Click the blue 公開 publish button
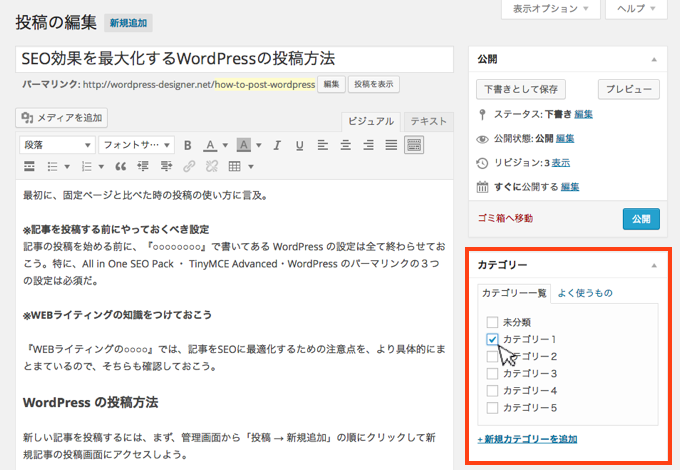The width and height of the screenshot is (680, 471). click(x=641, y=219)
